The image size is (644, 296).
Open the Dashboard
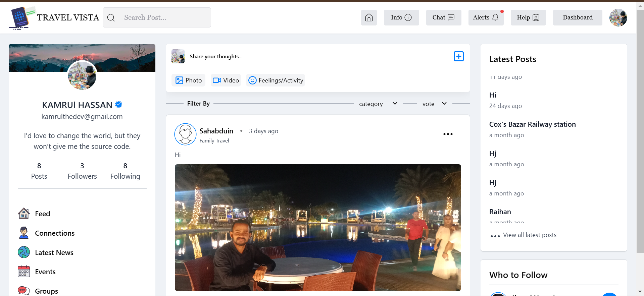(x=578, y=17)
